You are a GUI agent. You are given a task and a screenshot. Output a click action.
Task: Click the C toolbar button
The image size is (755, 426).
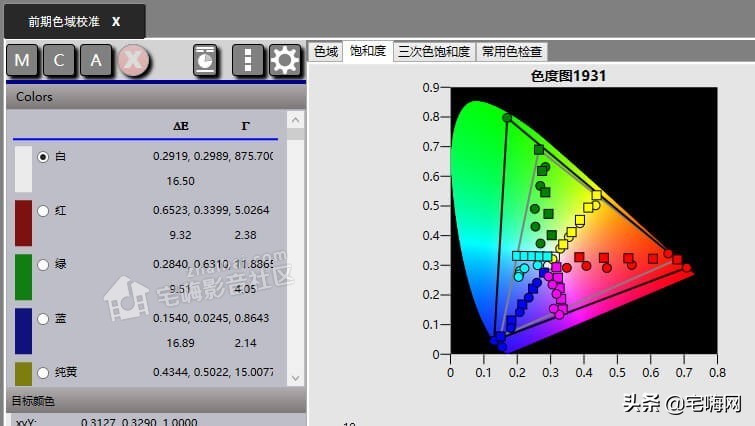tap(59, 60)
